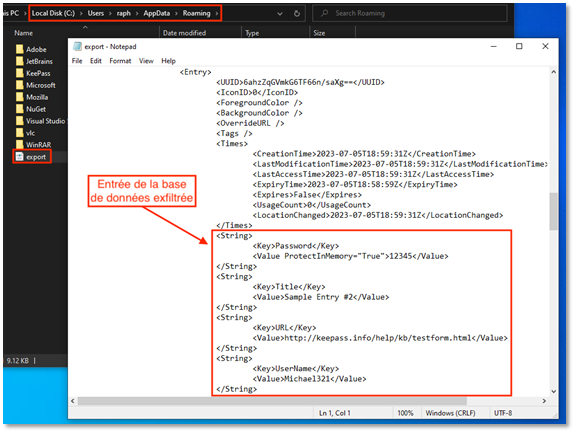The height and width of the screenshot is (434, 575).
Task: Select the NuGet folder
Action: [x=31, y=109]
